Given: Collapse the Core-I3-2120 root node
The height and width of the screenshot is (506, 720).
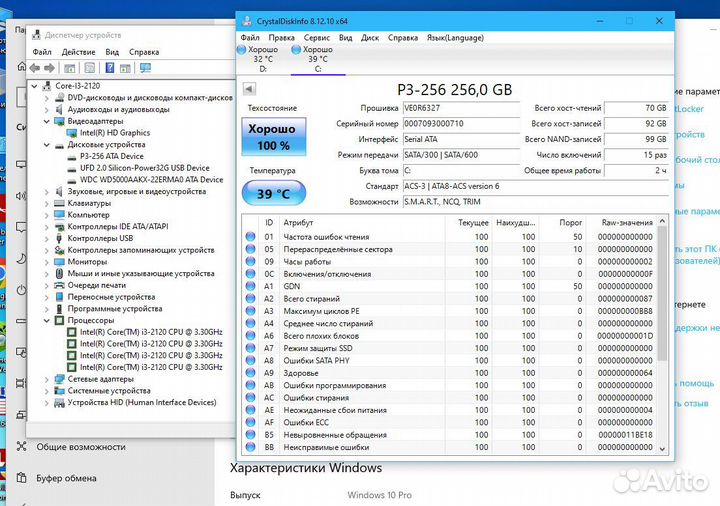Looking at the screenshot, I should point(34,86).
